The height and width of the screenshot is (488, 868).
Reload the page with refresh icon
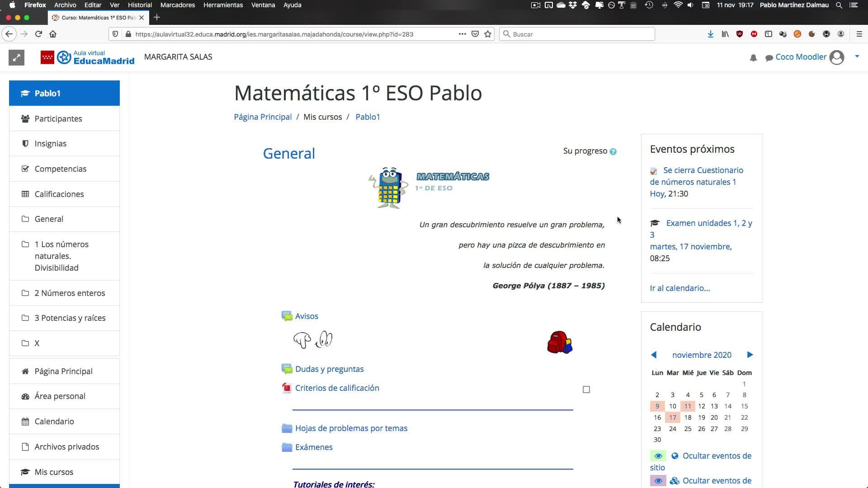38,34
